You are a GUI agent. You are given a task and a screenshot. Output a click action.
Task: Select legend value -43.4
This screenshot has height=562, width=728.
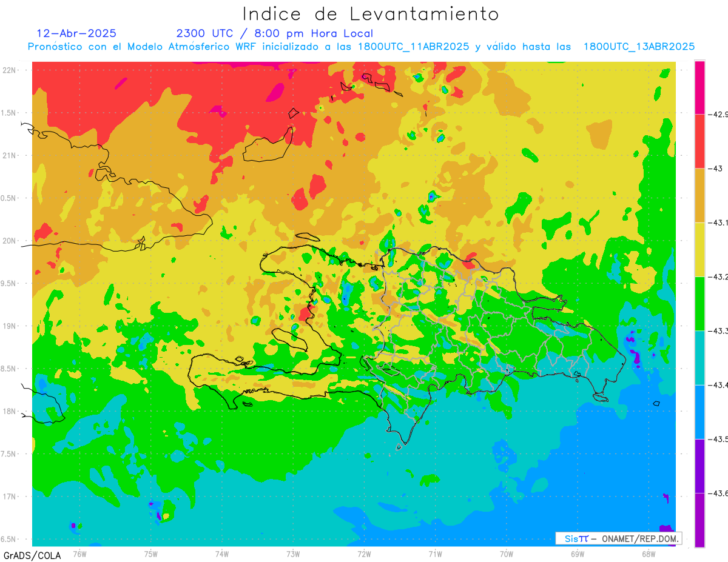point(718,385)
